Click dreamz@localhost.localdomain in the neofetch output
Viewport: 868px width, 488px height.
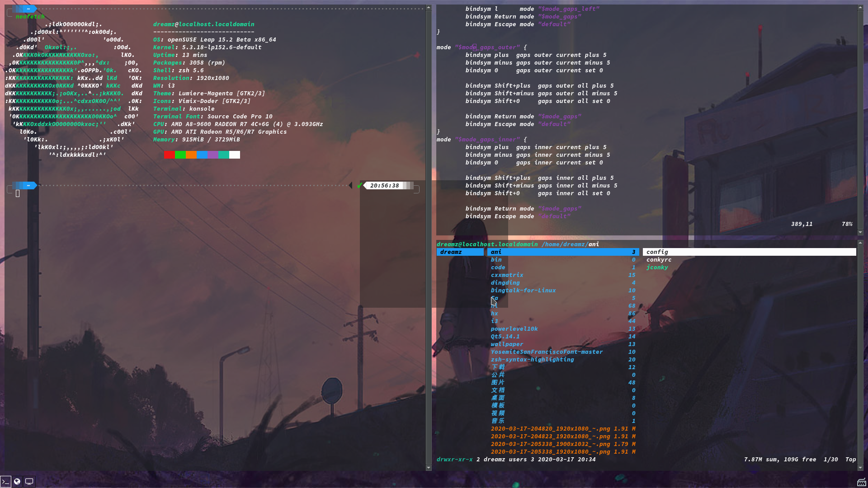point(203,24)
